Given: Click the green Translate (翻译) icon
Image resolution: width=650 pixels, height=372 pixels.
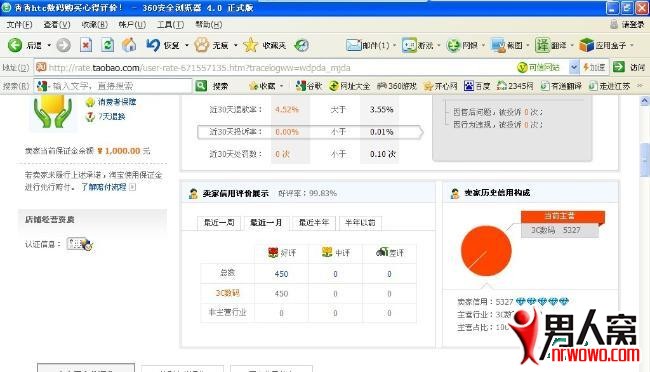Looking at the screenshot, I should (x=542, y=45).
